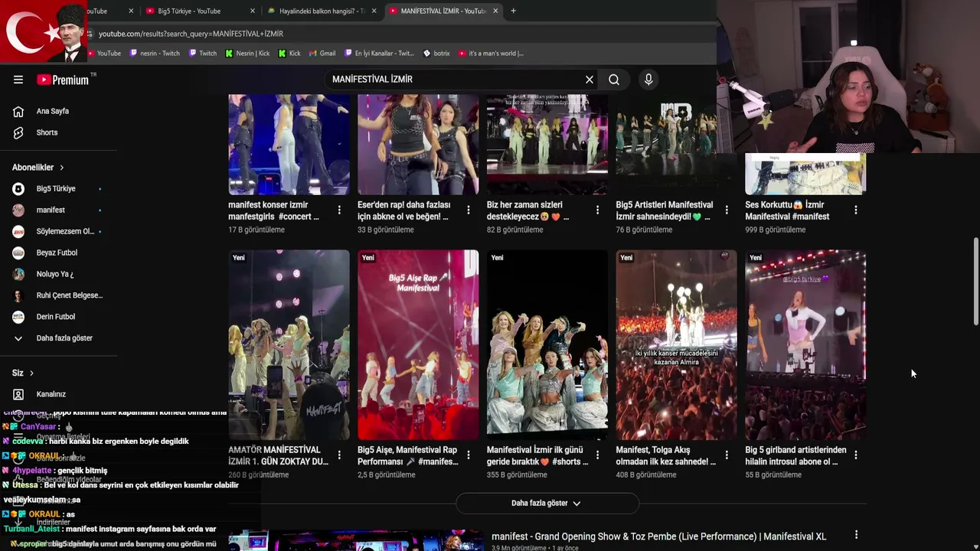The height and width of the screenshot is (551, 980).
Task: Open 'manifest konser izmir manfestgirls' short title
Action: click(x=273, y=210)
